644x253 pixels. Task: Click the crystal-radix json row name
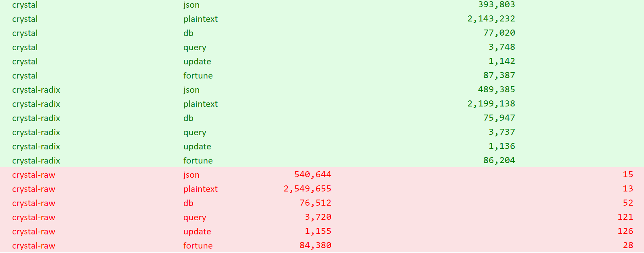click(36, 90)
